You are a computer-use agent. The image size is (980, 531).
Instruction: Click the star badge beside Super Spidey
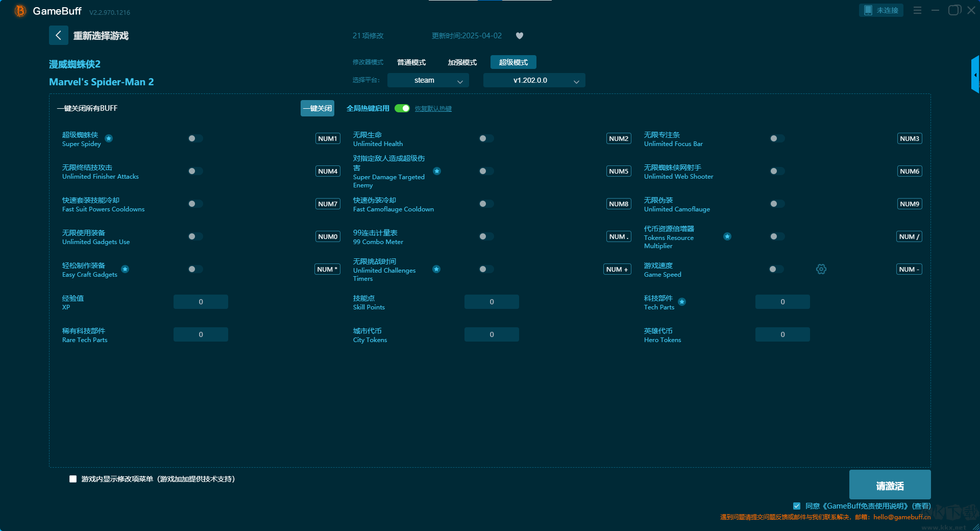click(x=109, y=138)
